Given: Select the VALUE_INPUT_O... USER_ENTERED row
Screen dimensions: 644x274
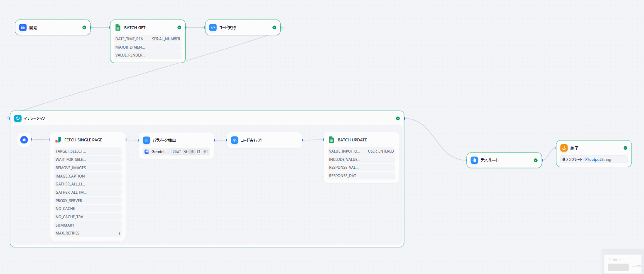Looking at the screenshot, I should 361,151.
